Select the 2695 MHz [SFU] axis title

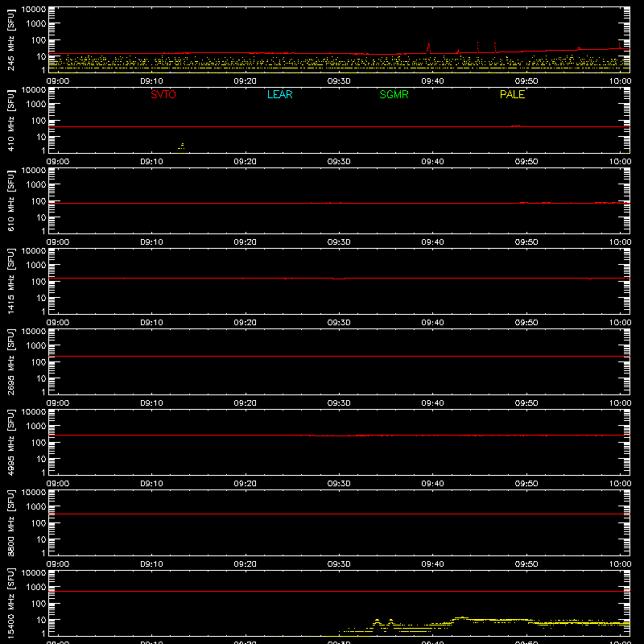(x=10, y=361)
